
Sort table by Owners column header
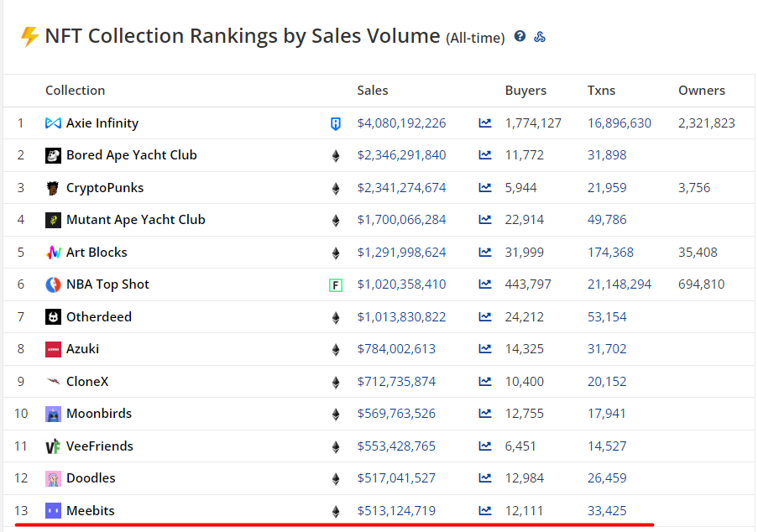click(x=701, y=91)
